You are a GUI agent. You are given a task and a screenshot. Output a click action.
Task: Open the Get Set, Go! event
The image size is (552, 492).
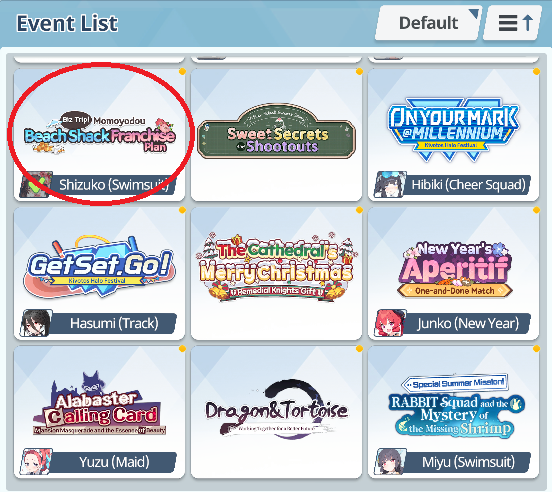(99, 273)
